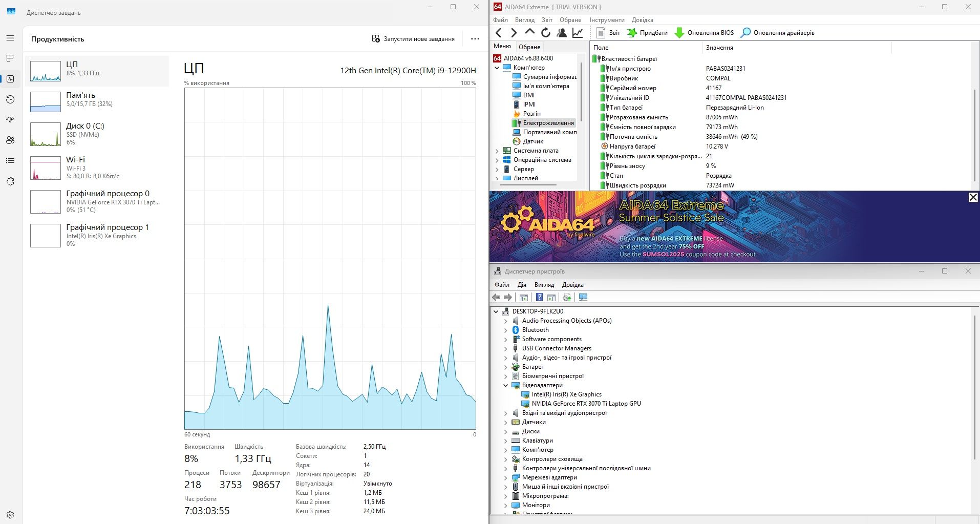This screenshot has width=980, height=524.
Task: Select Wi-Fi performance item
Action: 97,167
